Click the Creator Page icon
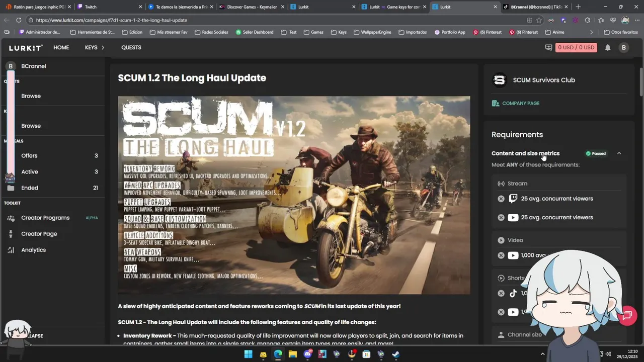 [11, 234]
